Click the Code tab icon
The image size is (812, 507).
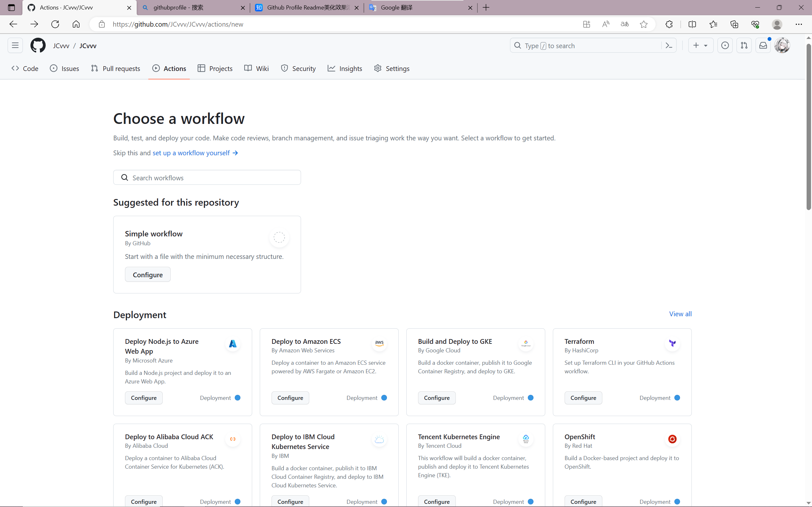(16, 68)
